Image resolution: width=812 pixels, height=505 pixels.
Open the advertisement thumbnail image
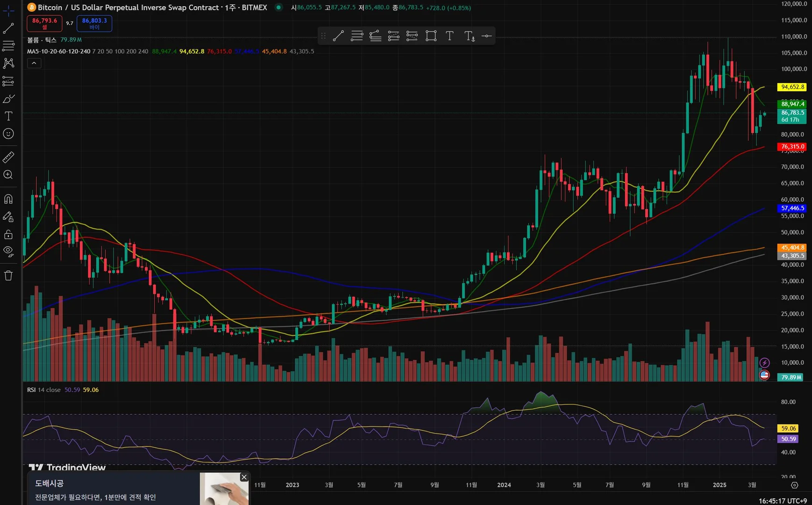click(x=225, y=489)
